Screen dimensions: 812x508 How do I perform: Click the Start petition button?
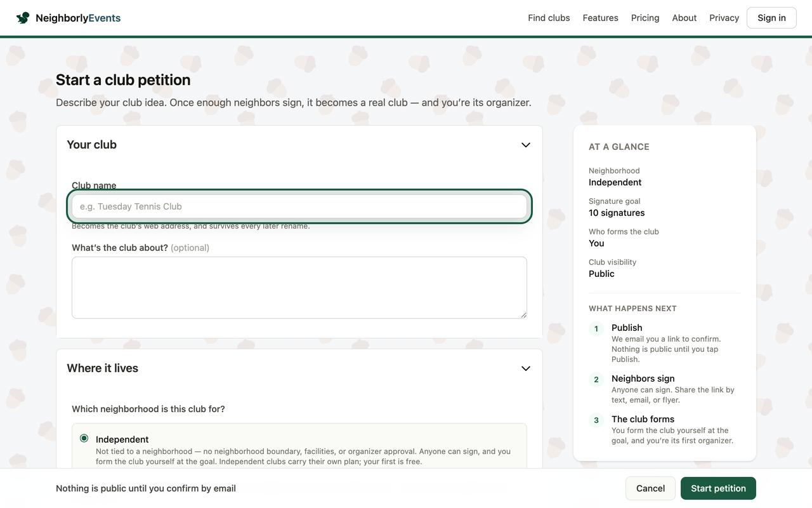pos(718,488)
